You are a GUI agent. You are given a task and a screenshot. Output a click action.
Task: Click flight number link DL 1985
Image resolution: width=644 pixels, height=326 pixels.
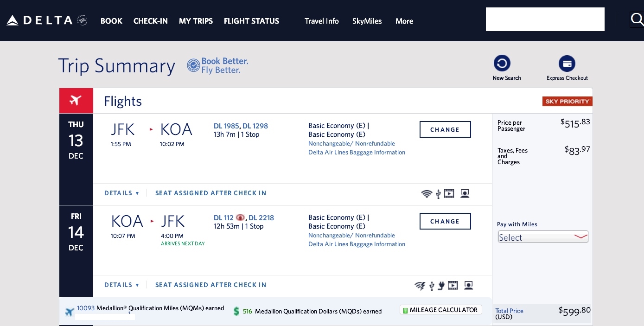tap(226, 126)
